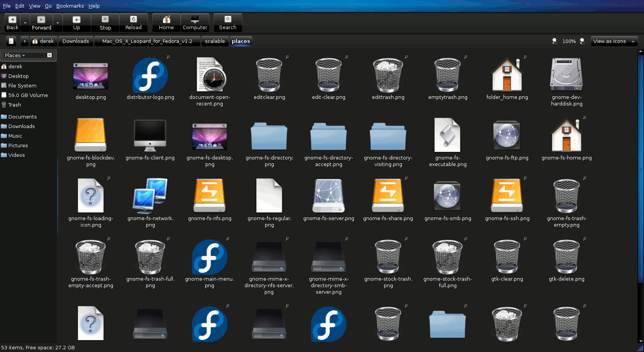The image size is (644, 352).
Task: Open the Help menu
Action: pyautogui.click(x=94, y=6)
